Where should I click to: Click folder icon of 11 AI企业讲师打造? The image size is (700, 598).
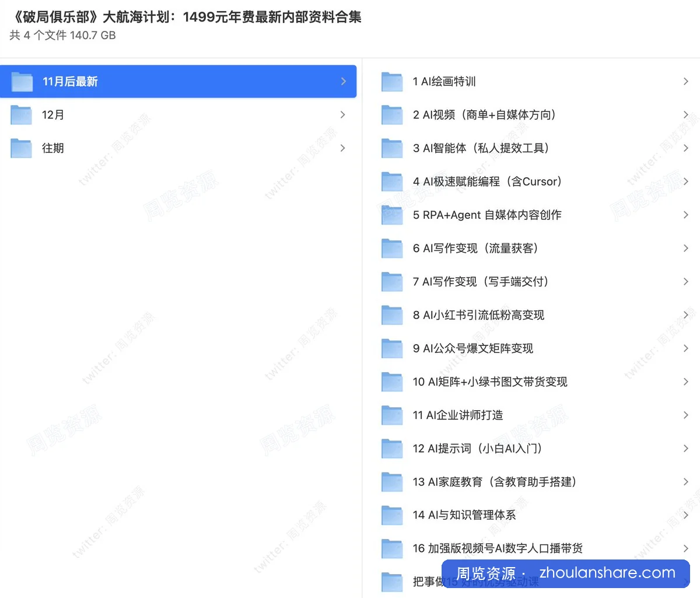pos(392,415)
